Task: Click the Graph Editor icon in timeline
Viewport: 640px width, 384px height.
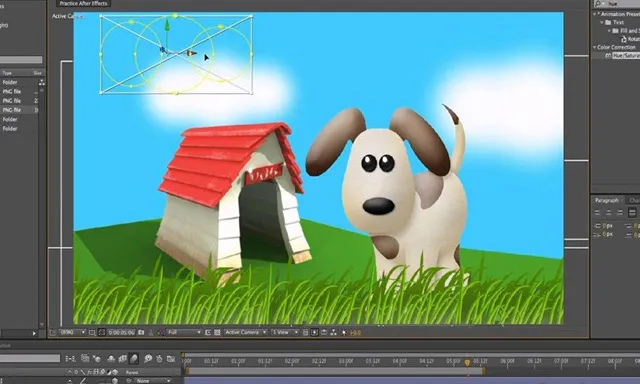Action: pos(171,359)
